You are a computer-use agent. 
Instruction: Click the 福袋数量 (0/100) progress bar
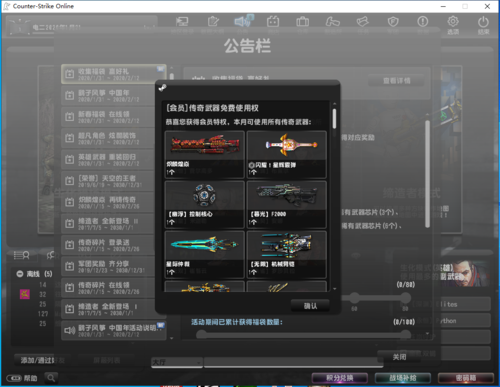(303, 334)
